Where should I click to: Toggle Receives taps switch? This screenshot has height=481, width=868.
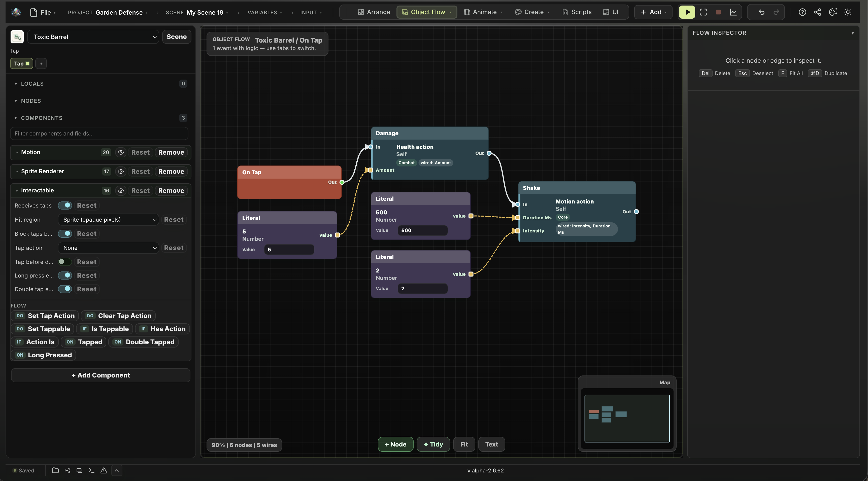tap(65, 205)
